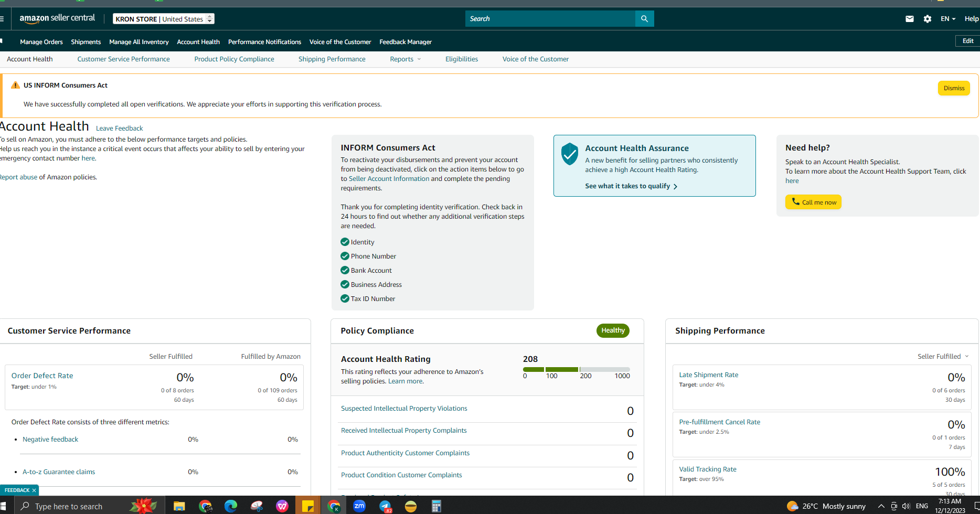
Task: Open Calculator from the taskbar
Action: [436, 506]
